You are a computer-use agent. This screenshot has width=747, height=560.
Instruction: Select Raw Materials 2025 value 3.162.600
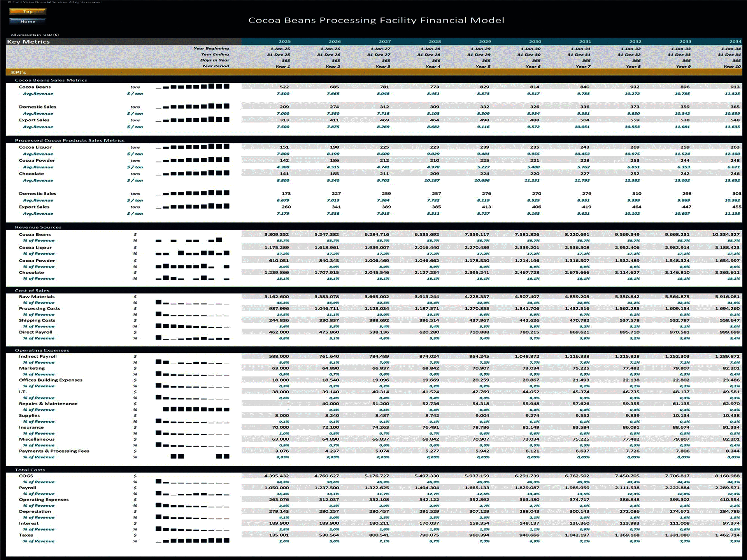click(x=277, y=297)
